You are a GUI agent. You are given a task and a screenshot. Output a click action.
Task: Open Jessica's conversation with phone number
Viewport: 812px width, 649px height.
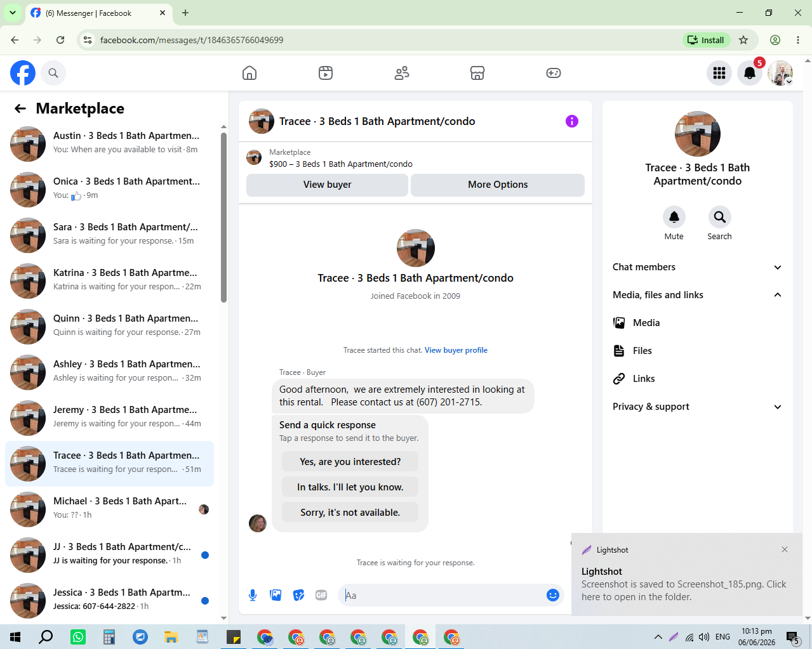pyautogui.click(x=109, y=601)
